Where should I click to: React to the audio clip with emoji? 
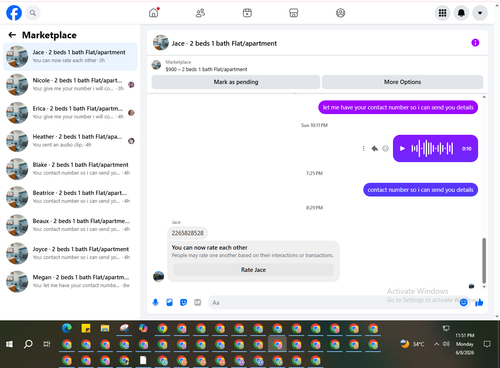(385, 148)
